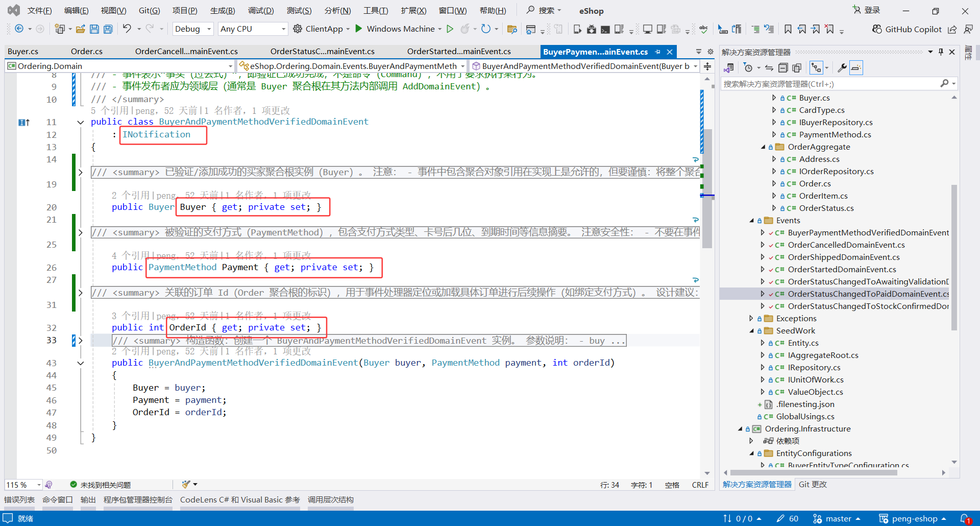Open the 文件(F) menu
This screenshot has height=526, width=980.
(39, 11)
